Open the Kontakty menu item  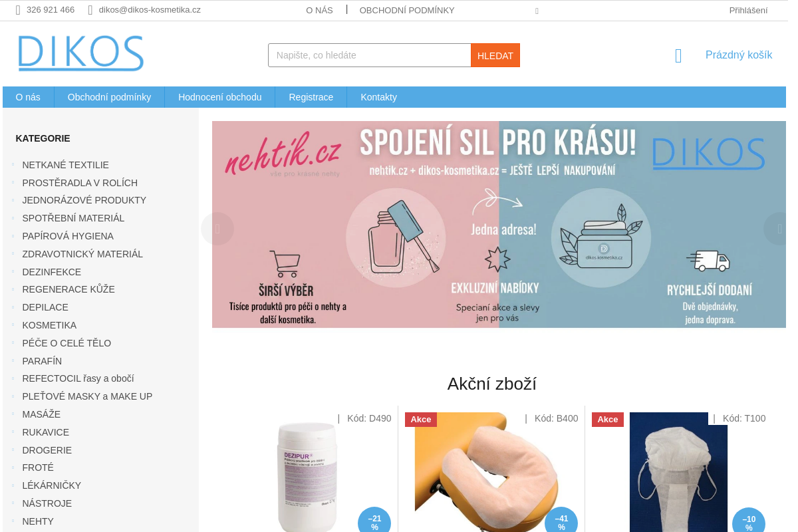(379, 97)
